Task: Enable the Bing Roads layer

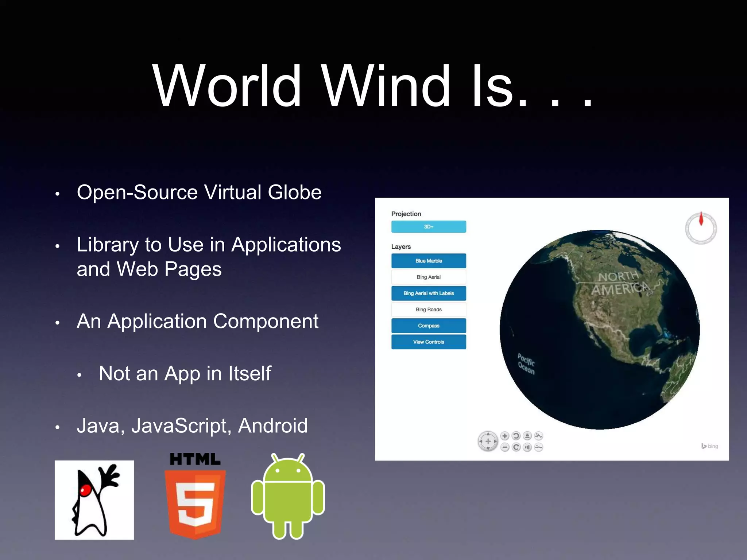Action: click(x=429, y=310)
